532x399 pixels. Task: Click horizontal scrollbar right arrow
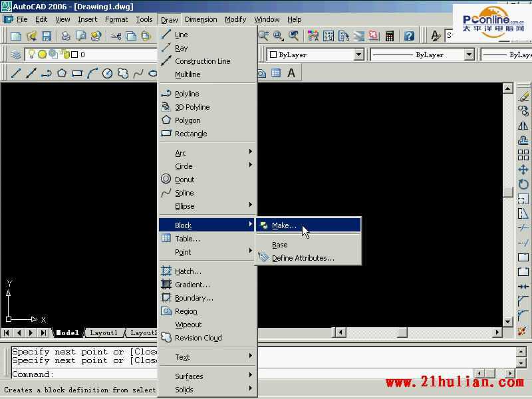497,332
